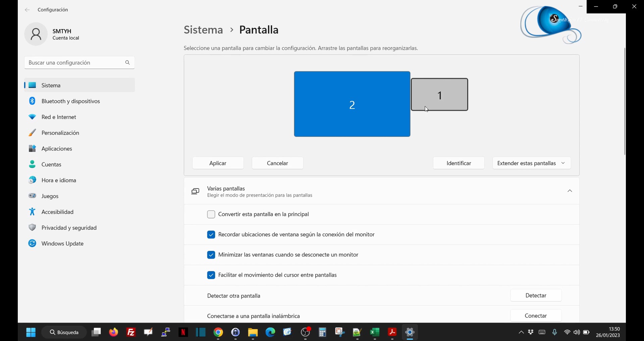Launch Google Chrome from the taskbar
Screen dimensions: 644x341
pyautogui.click(x=218, y=332)
